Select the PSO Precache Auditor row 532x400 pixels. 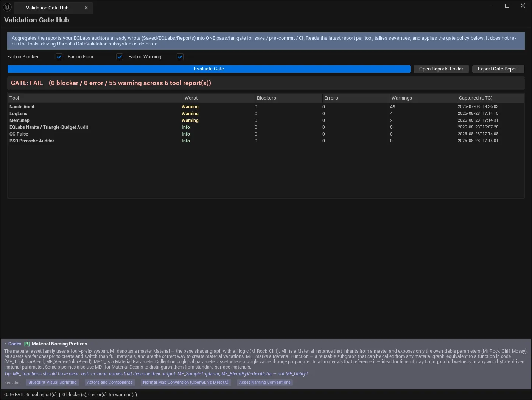tap(266, 141)
